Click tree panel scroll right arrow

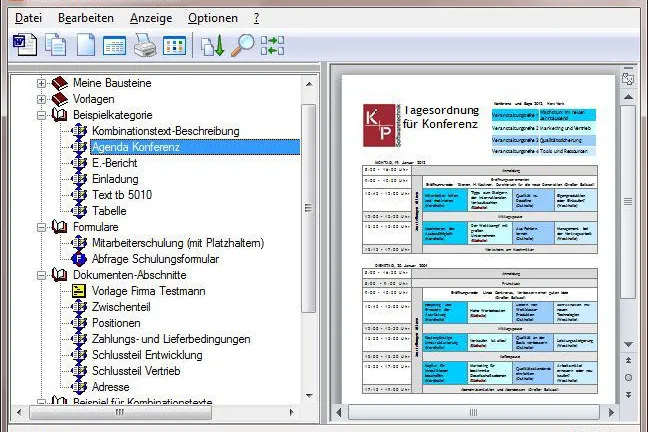(291, 412)
